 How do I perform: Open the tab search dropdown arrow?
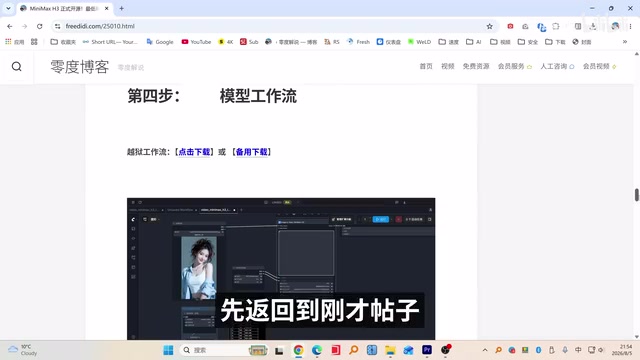tap(8, 8)
